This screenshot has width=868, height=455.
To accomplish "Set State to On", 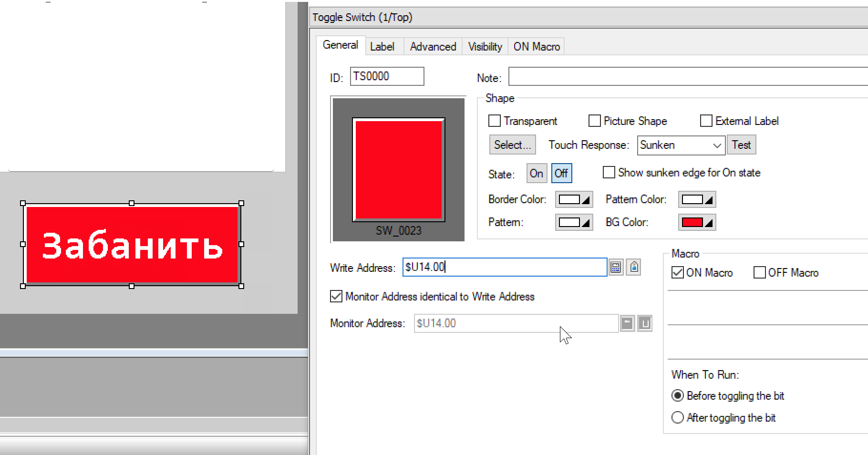I will click(537, 174).
